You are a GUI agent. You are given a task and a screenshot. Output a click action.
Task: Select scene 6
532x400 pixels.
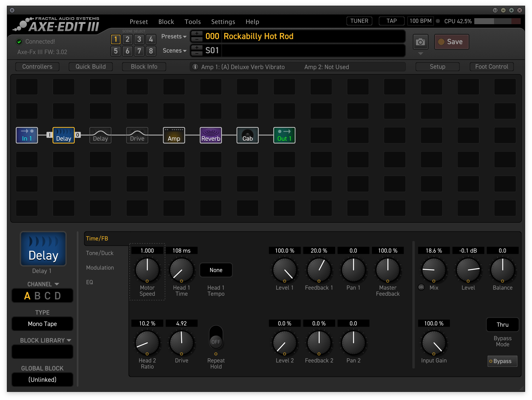(x=127, y=51)
